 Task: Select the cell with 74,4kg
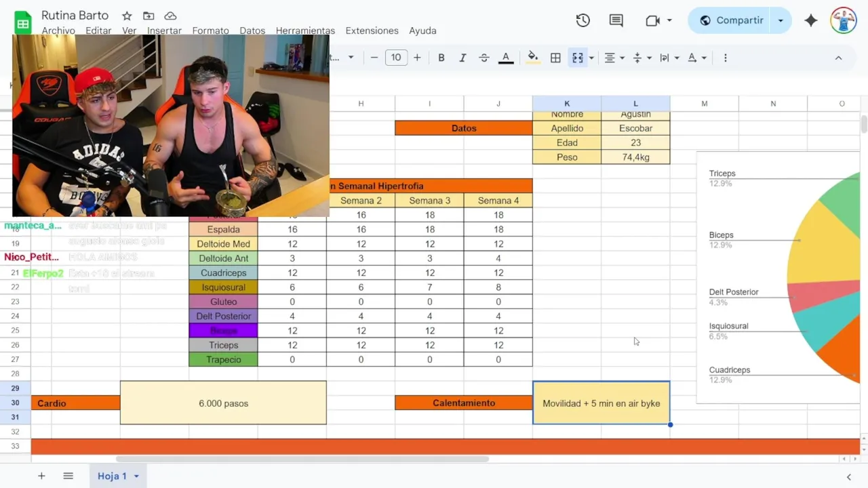[x=635, y=157]
